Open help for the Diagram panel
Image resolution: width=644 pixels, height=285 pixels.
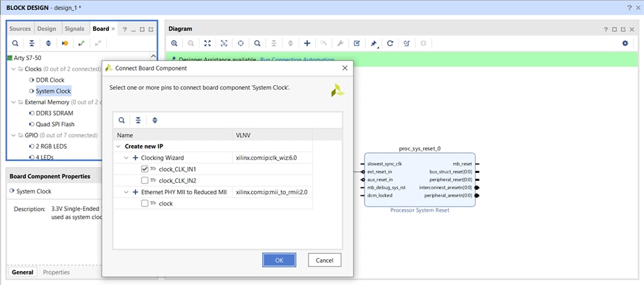[x=606, y=29]
